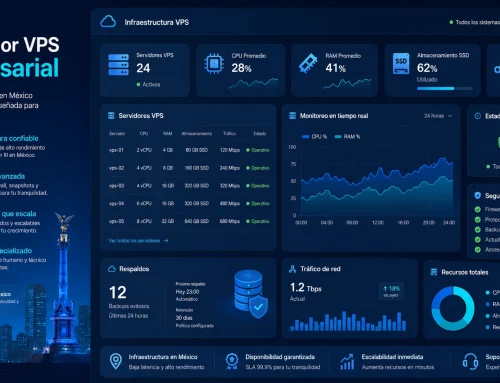This screenshot has width=500, height=383.
Task: Click the award badge icon for Disponibilidad garantizada
Action: (232, 361)
